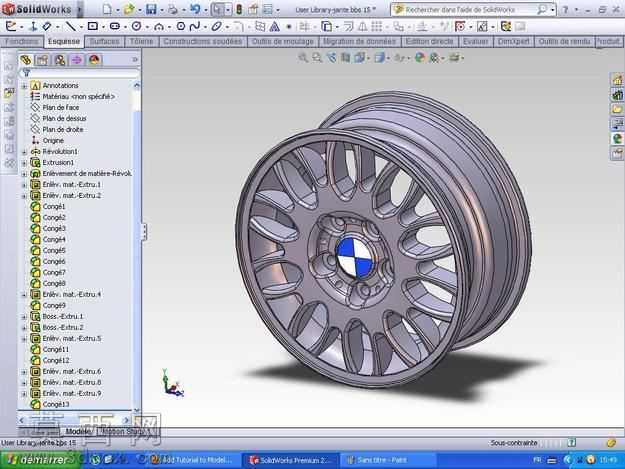Open SolidWorks Resources task pane icon
Viewport: 625px width, 469px height.
(x=617, y=80)
